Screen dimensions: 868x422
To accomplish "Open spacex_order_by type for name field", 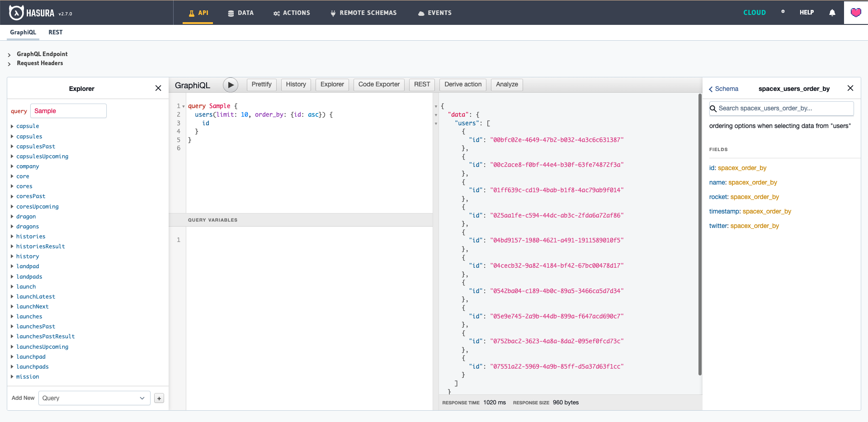I will coord(753,183).
